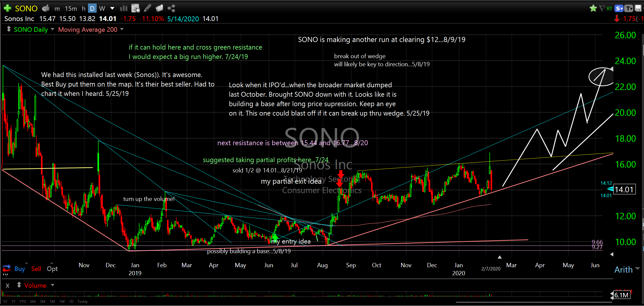Screen dimensions: 644x306
Task: Click the floppy disk save icon
Action: (x=638, y=8)
